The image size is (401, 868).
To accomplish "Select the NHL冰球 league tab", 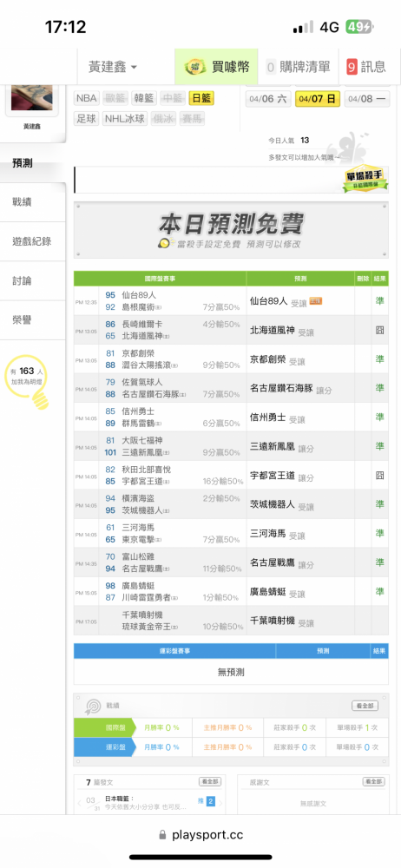I will 125,118.
